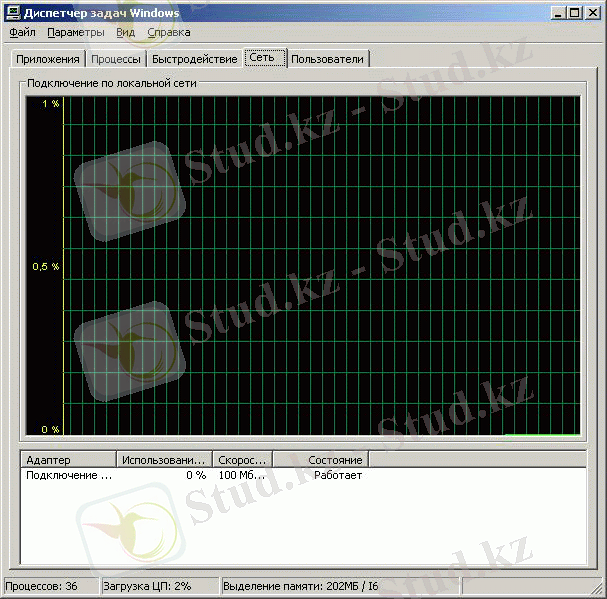Sort by the Использование column header
607x599 pixels.
point(164,460)
